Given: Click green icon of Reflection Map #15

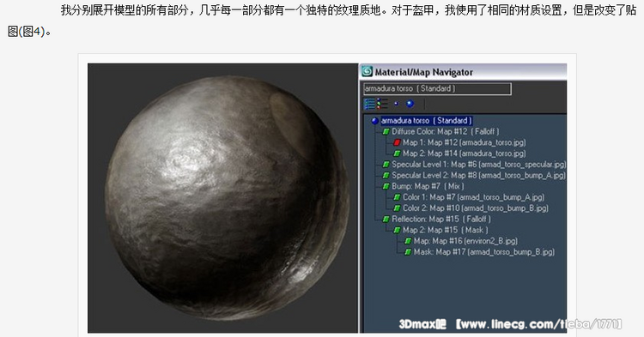Looking at the screenshot, I should (386, 220).
